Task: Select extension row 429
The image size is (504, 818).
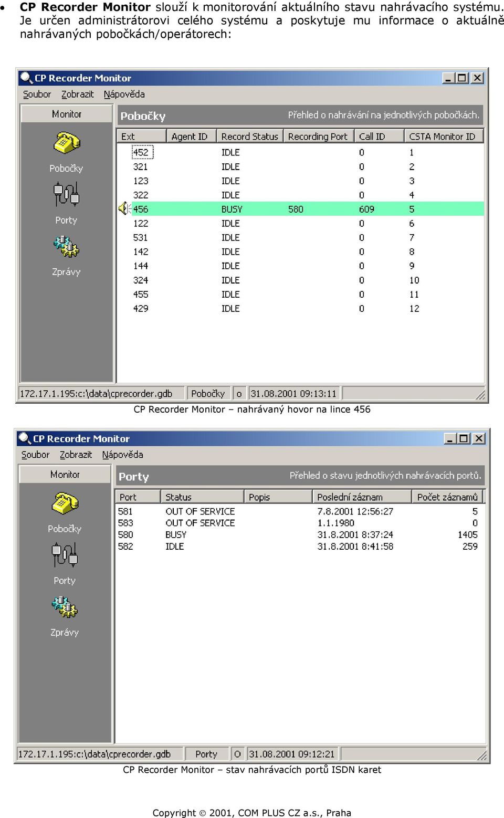Action: (300, 308)
